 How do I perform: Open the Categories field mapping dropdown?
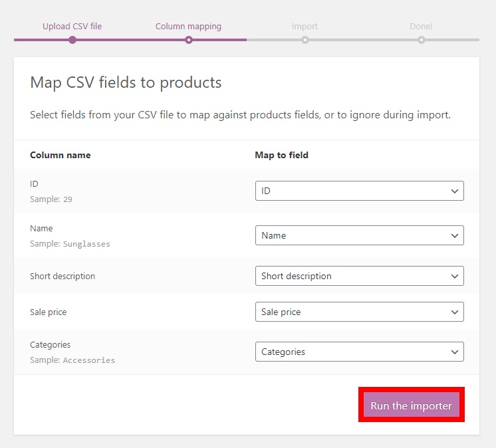pyautogui.click(x=359, y=352)
